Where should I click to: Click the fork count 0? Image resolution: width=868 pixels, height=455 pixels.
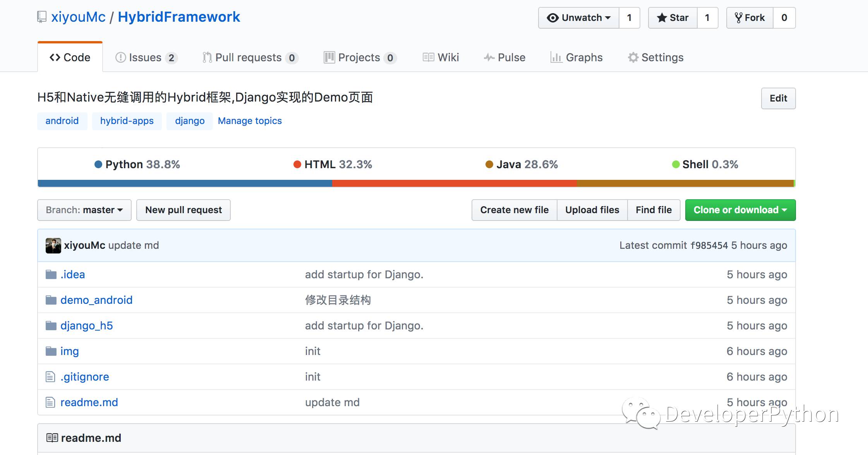point(784,18)
